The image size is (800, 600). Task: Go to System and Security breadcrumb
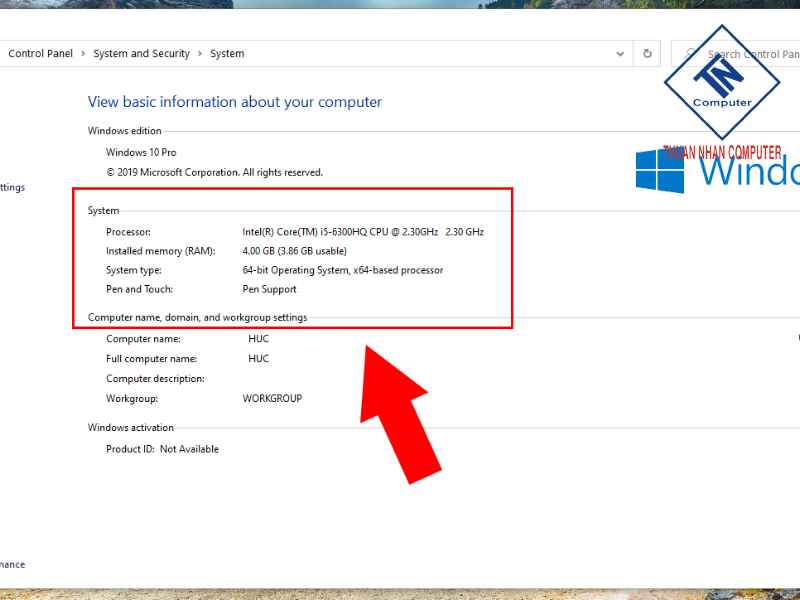141,54
